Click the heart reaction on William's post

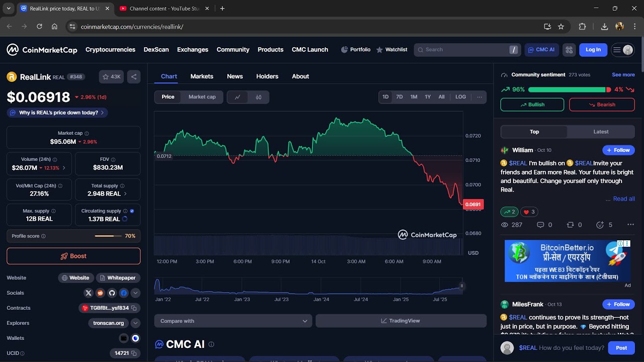pos(529,212)
